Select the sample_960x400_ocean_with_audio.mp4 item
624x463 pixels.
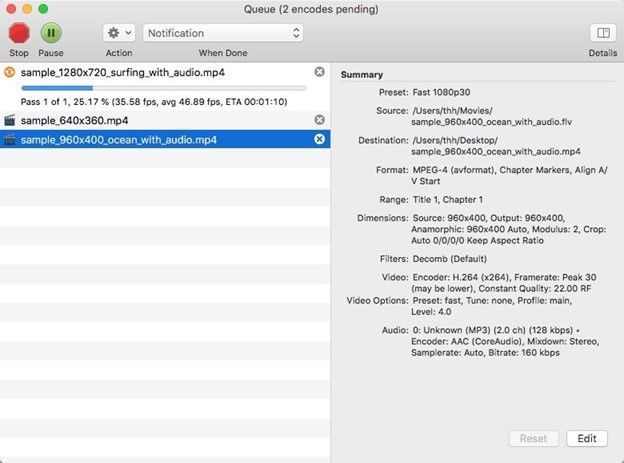click(118, 139)
